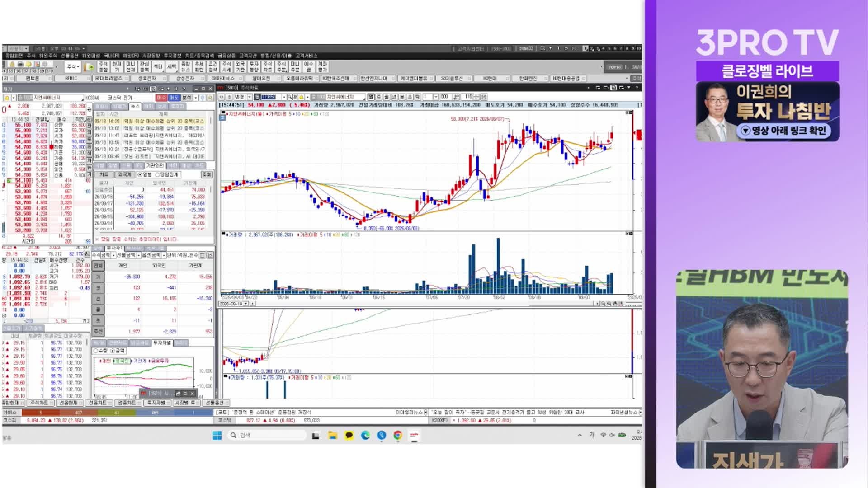868x488 pixels.
Task: Toggle the 외국인 series in the investor chart legend
Action: pos(122,361)
